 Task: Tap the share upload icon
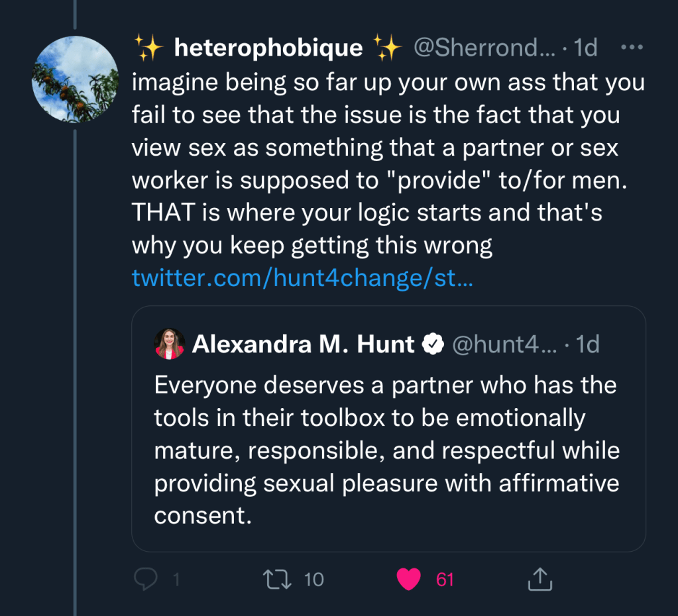point(539,580)
